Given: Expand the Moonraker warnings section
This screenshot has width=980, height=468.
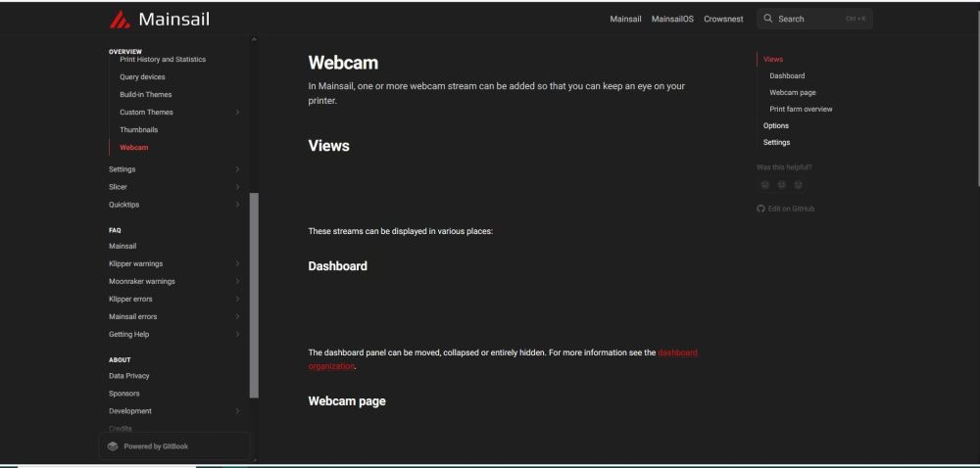Looking at the screenshot, I should click(237, 281).
